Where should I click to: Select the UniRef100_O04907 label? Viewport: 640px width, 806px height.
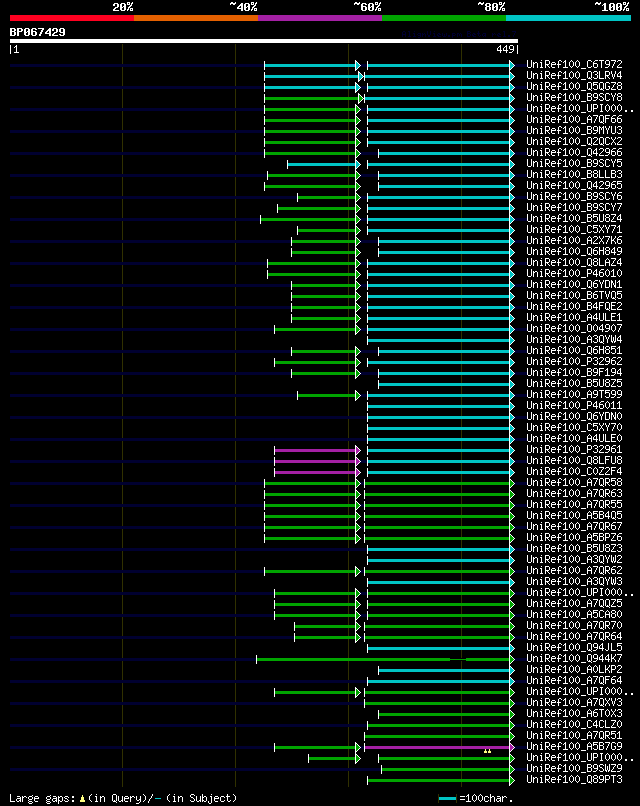574,328
